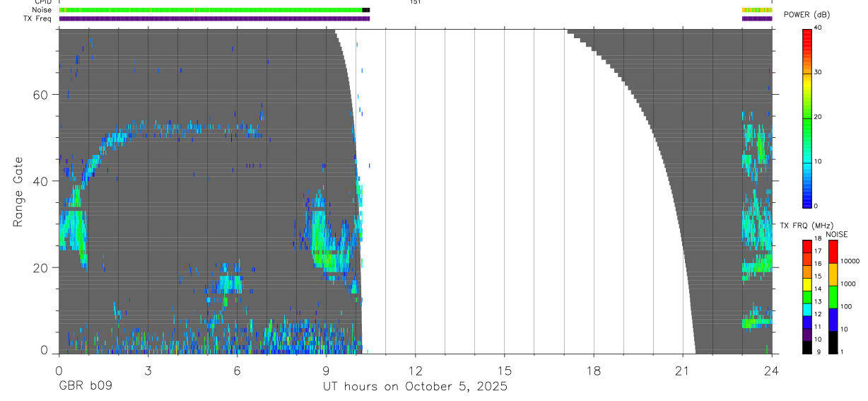Click x-axis tick label 21
The image size is (868, 401).
point(682,370)
